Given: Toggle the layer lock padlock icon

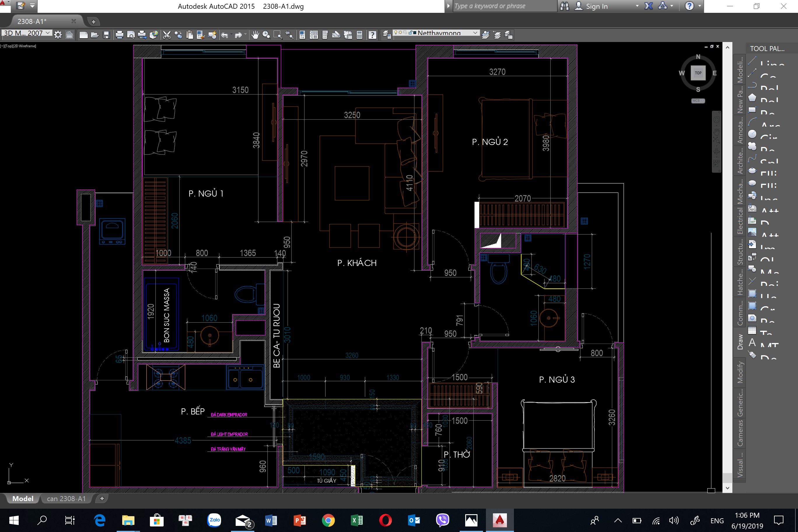Looking at the screenshot, I should (410, 33).
